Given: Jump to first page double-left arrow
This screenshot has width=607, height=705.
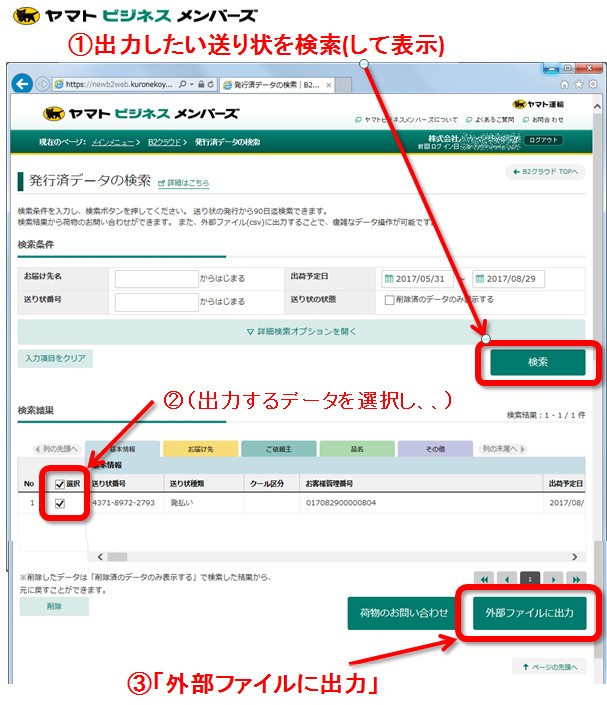Looking at the screenshot, I should (x=484, y=579).
